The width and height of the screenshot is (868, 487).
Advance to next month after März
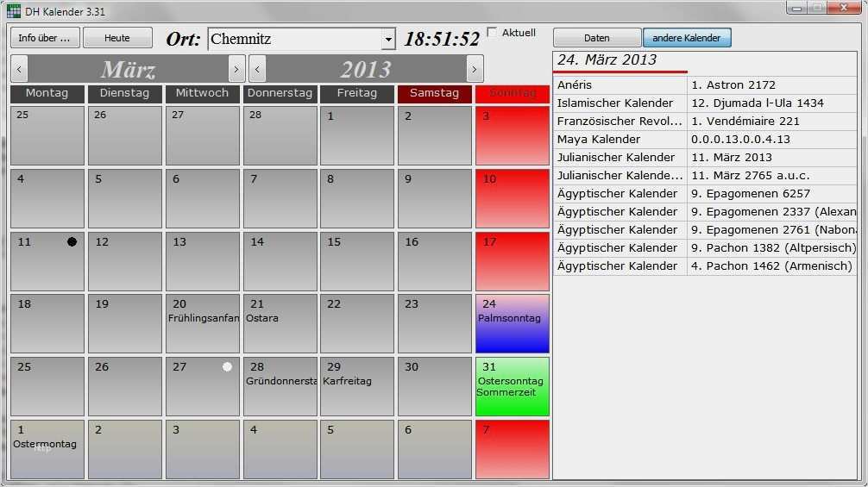[236, 69]
